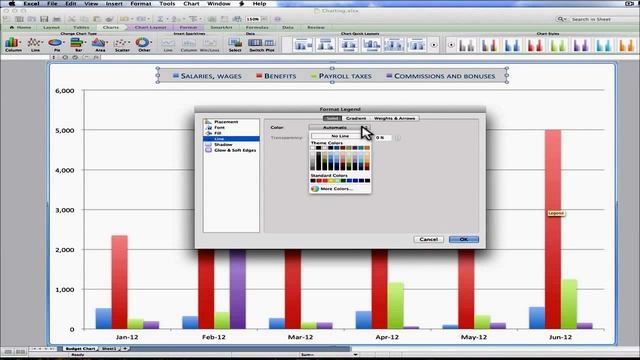Insert a Line sparkline
The image size is (640, 360).
tap(168, 43)
